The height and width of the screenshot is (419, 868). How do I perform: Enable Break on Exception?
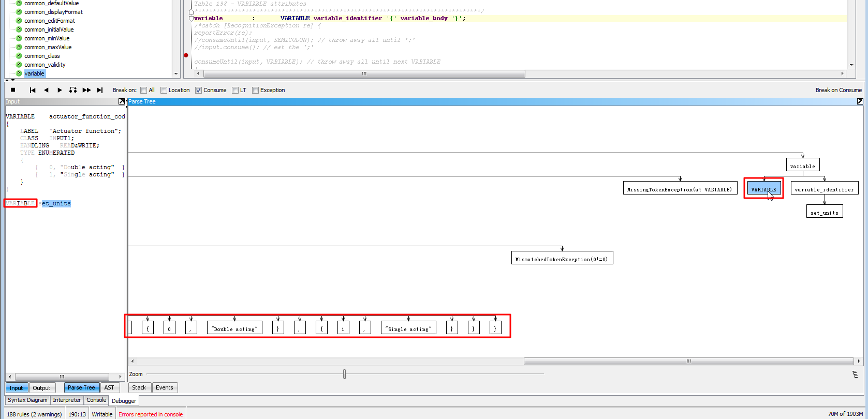click(x=255, y=90)
